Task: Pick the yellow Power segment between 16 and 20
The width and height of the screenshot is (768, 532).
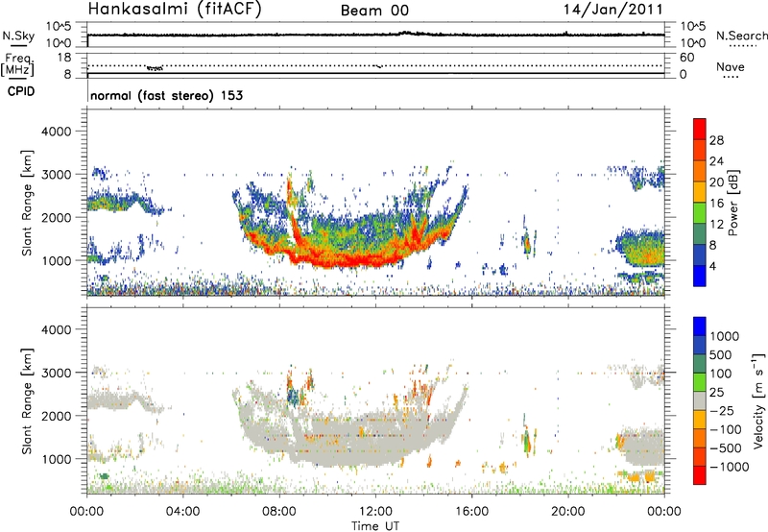Action: tap(700, 191)
